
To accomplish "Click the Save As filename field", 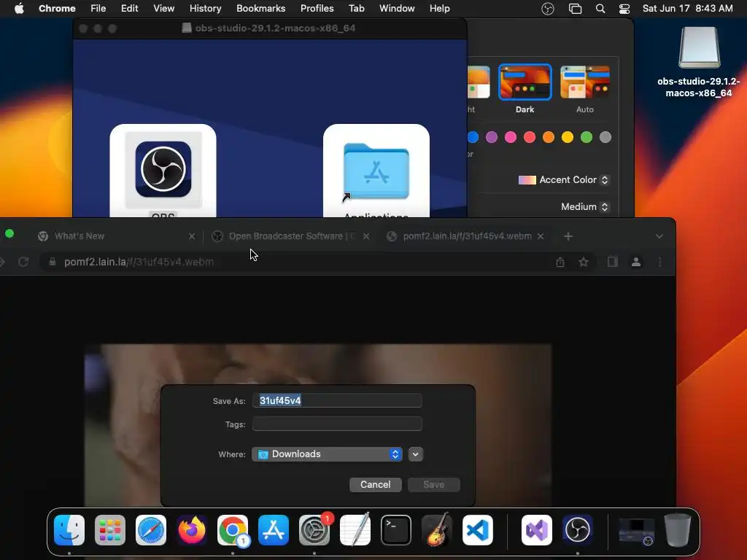I will (337, 400).
